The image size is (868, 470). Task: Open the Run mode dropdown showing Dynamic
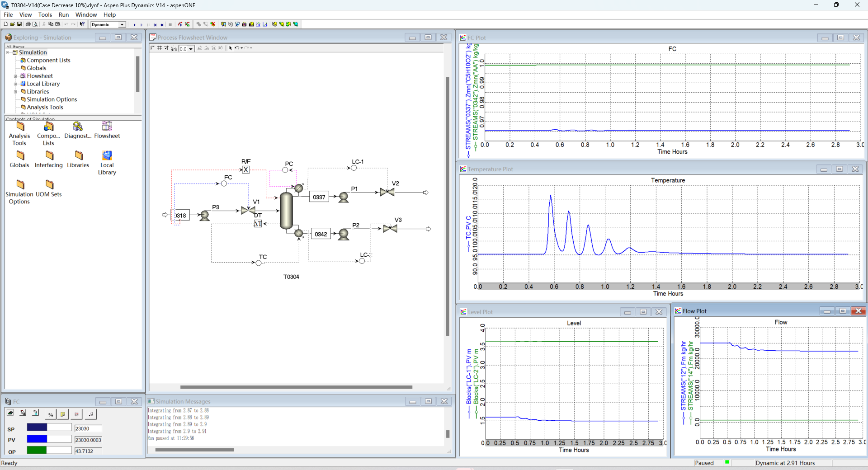(122, 24)
